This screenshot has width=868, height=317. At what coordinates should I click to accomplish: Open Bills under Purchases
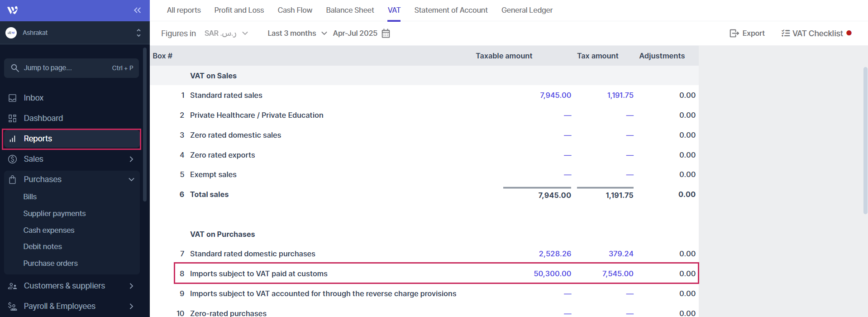[x=30, y=197]
